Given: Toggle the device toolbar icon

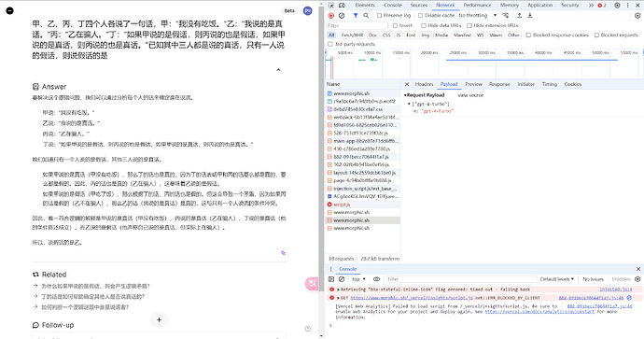Looking at the screenshot, I should (342, 6).
